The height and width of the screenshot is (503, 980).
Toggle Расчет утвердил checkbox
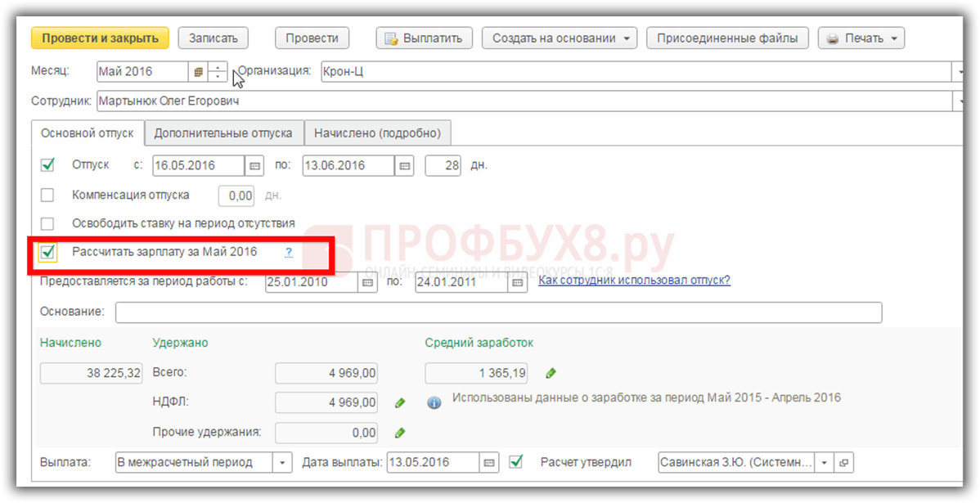[516, 462]
